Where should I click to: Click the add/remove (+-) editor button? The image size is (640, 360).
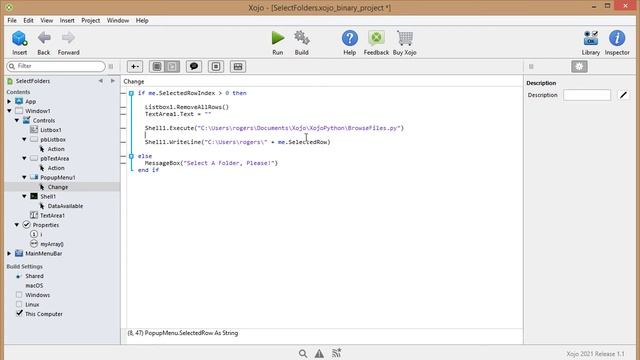tap(135, 67)
